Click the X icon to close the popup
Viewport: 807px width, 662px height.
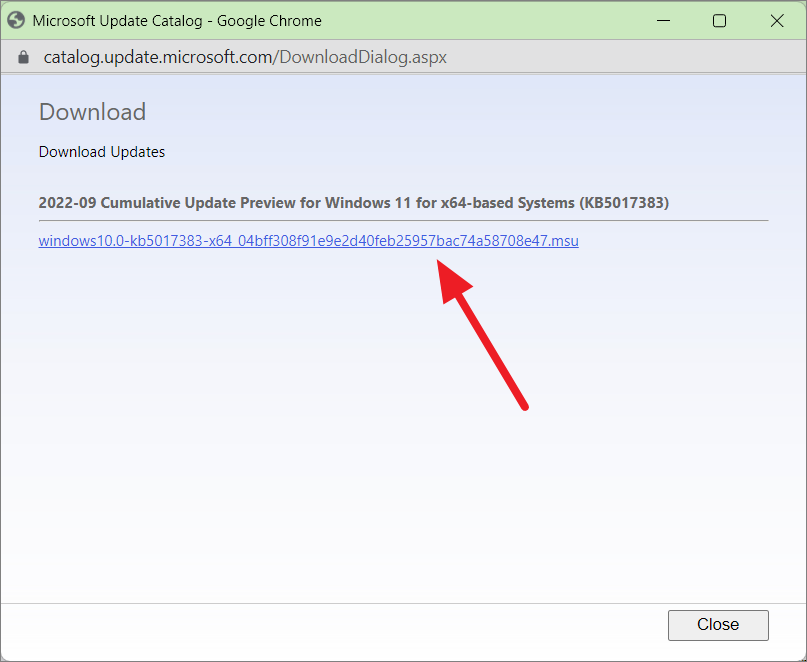(777, 20)
